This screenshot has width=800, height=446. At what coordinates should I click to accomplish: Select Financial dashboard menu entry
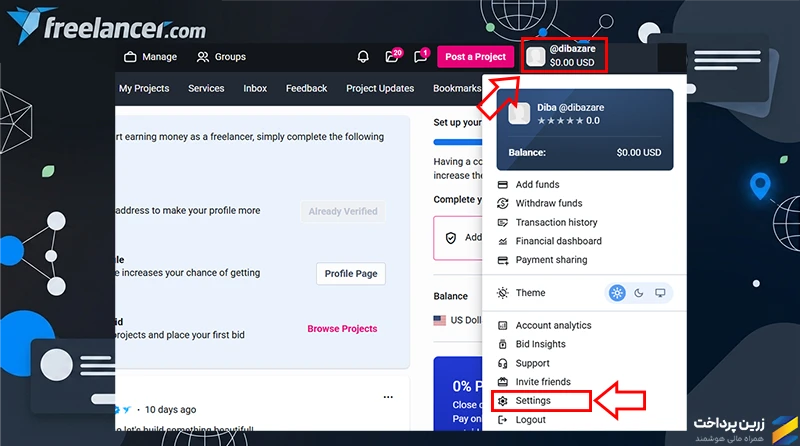point(584,241)
